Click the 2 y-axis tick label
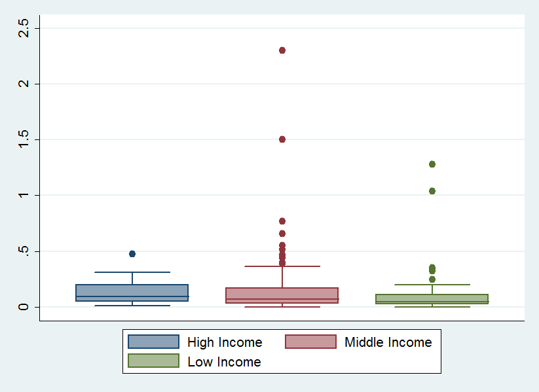Image resolution: width=539 pixels, height=392 pixels. coord(24,84)
